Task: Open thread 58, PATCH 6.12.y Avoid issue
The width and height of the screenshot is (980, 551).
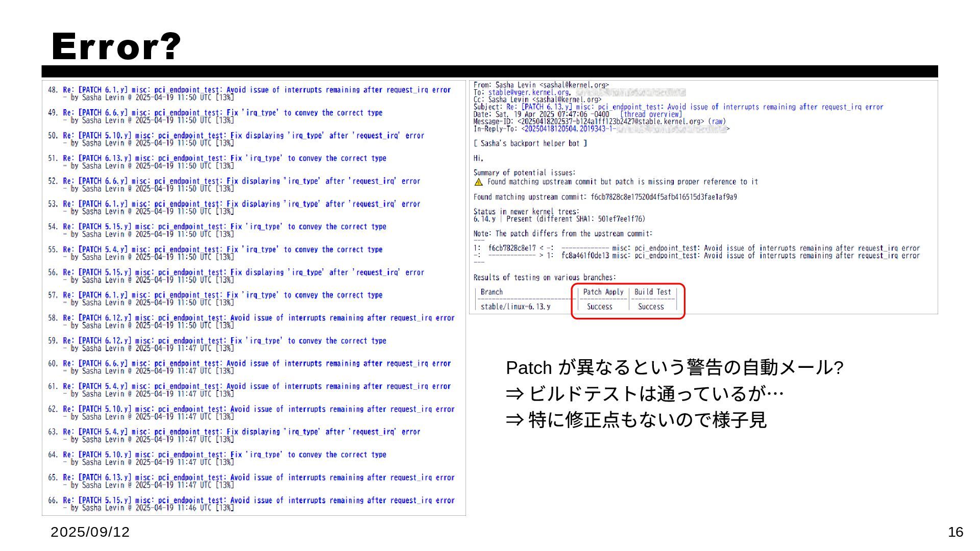Action: click(258, 318)
